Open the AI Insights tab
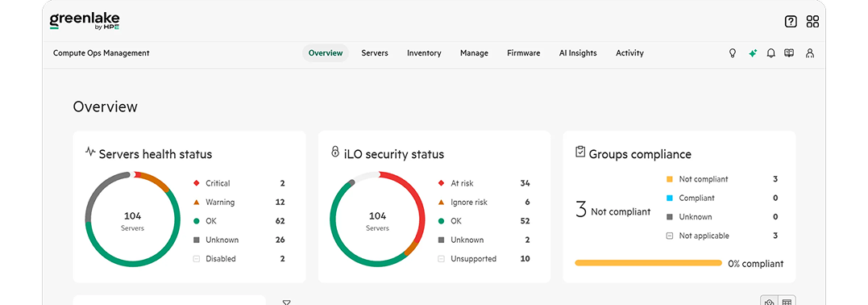 pos(578,53)
